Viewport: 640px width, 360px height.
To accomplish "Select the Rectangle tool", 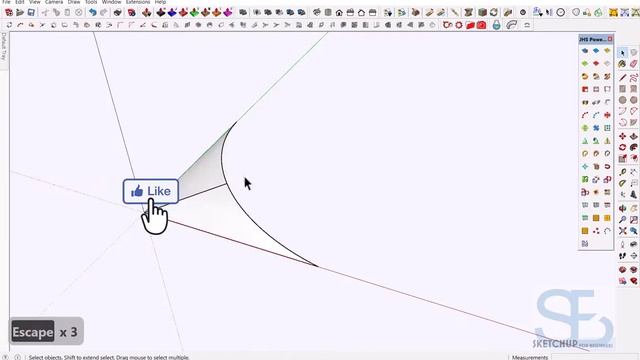I will (622, 89).
